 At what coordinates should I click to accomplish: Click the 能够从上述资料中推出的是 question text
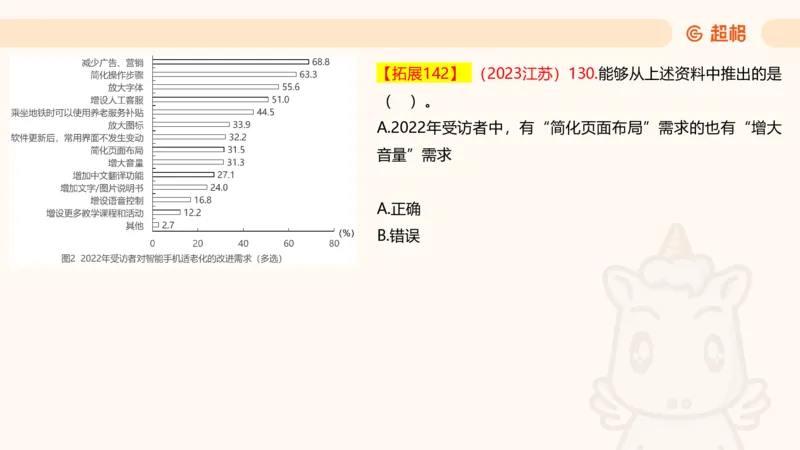tap(690, 74)
